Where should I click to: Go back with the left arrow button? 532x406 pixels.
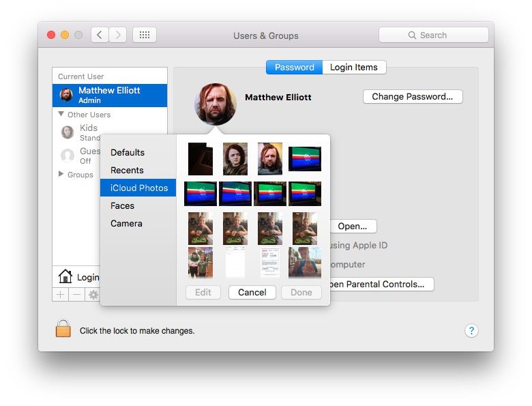point(100,35)
